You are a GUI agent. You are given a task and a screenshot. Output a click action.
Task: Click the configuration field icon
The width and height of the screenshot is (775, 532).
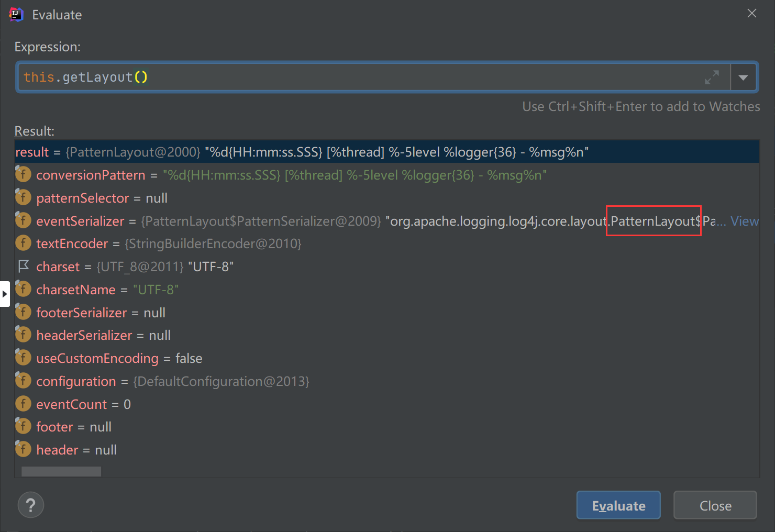tap(23, 381)
